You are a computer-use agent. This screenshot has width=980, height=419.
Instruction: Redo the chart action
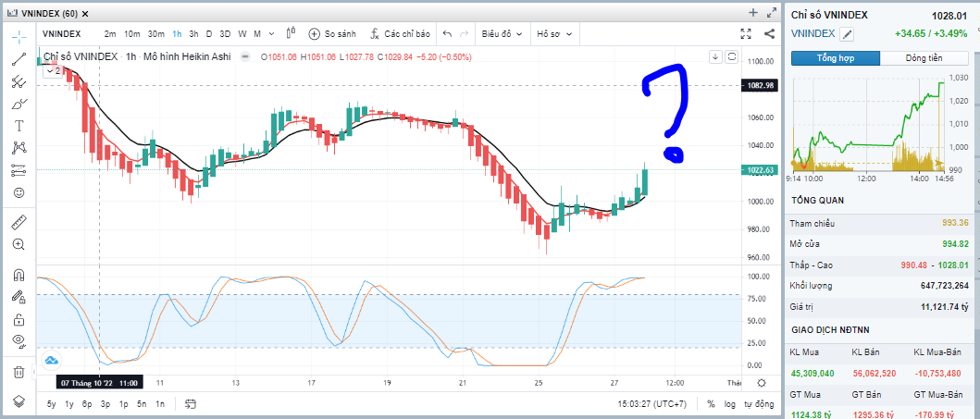[464, 33]
